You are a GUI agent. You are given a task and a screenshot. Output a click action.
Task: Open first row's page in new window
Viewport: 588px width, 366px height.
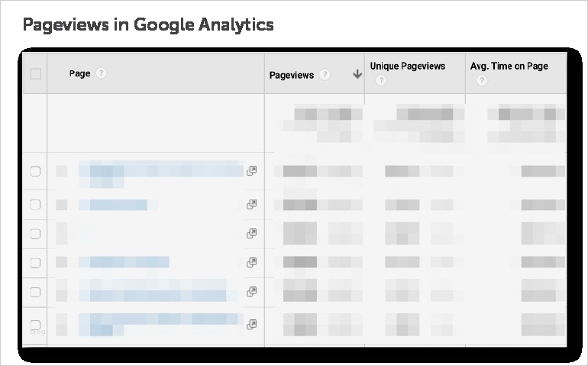pyautogui.click(x=251, y=171)
